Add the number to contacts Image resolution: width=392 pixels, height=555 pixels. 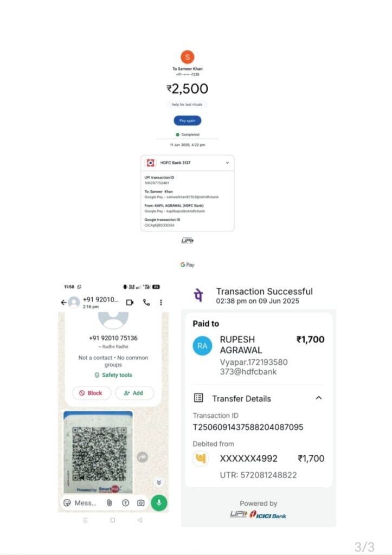[x=134, y=393]
